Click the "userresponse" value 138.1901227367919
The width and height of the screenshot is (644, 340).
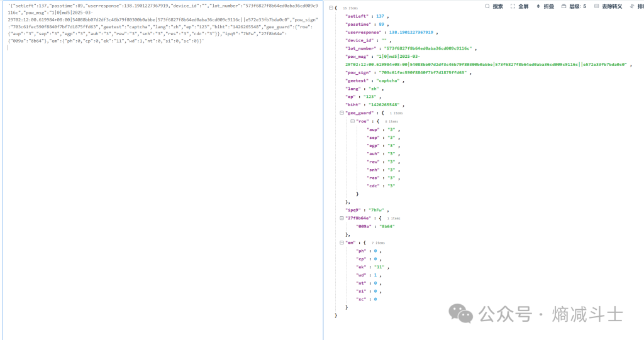coord(412,31)
